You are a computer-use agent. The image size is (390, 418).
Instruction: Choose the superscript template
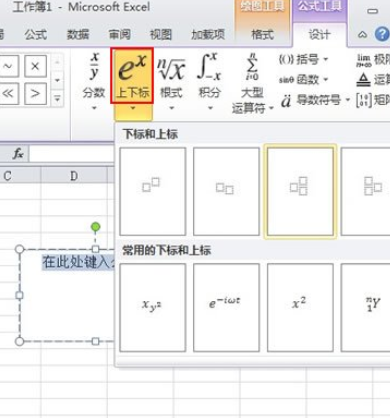click(153, 191)
